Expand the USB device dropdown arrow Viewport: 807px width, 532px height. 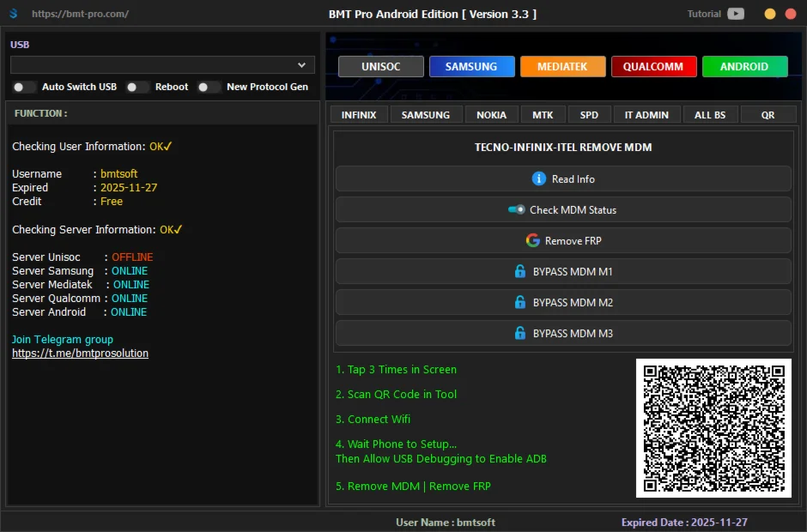tap(301, 65)
